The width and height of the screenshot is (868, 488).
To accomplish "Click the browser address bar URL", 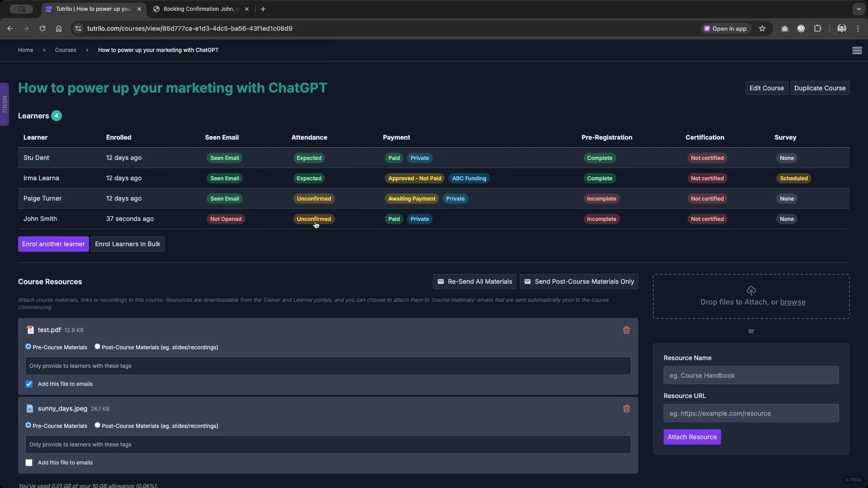I will tap(189, 28).
